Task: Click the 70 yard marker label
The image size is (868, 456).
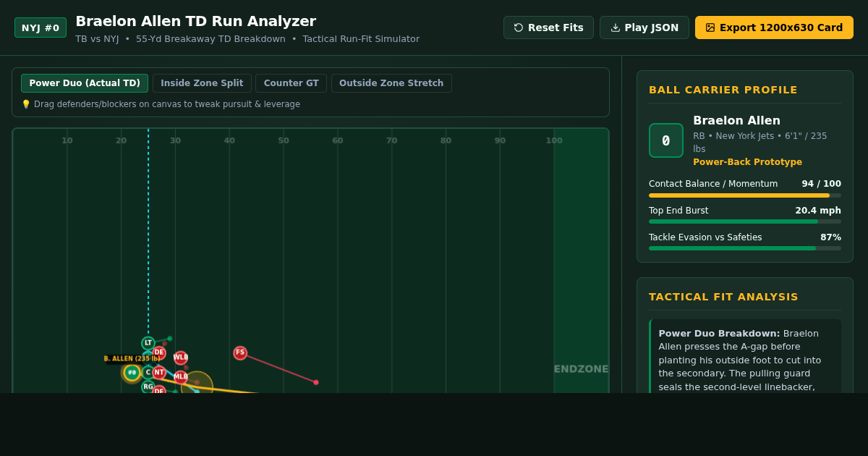Action: click(391, 140)
